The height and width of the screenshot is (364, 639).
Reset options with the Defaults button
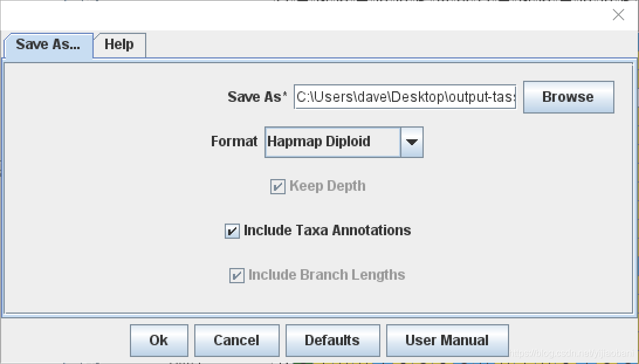[332, 341]
